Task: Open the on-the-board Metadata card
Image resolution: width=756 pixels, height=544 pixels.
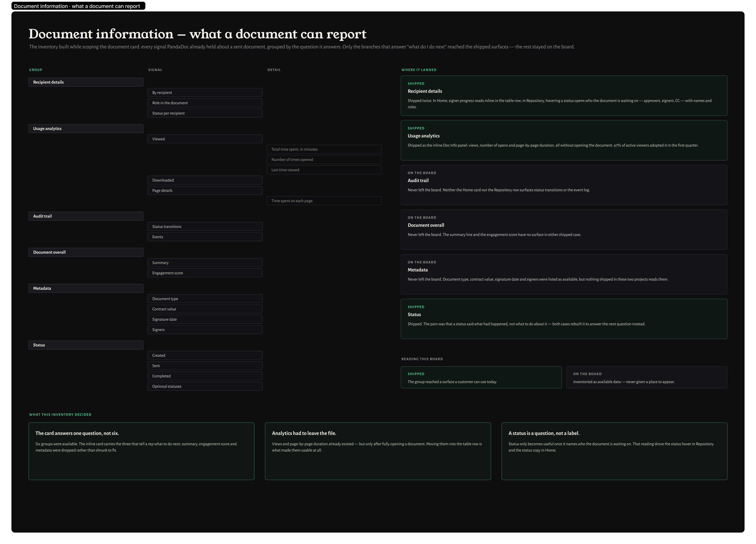Action: point(564,274)
